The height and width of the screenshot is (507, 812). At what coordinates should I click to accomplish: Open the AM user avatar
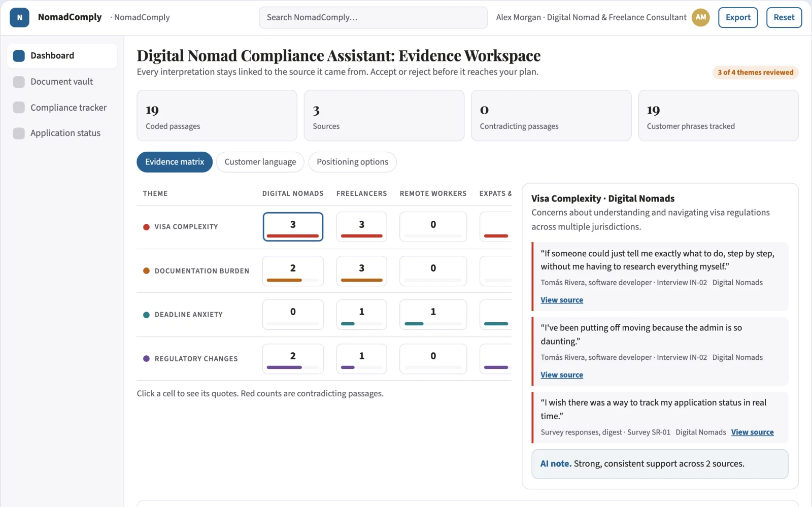(700, 17)
